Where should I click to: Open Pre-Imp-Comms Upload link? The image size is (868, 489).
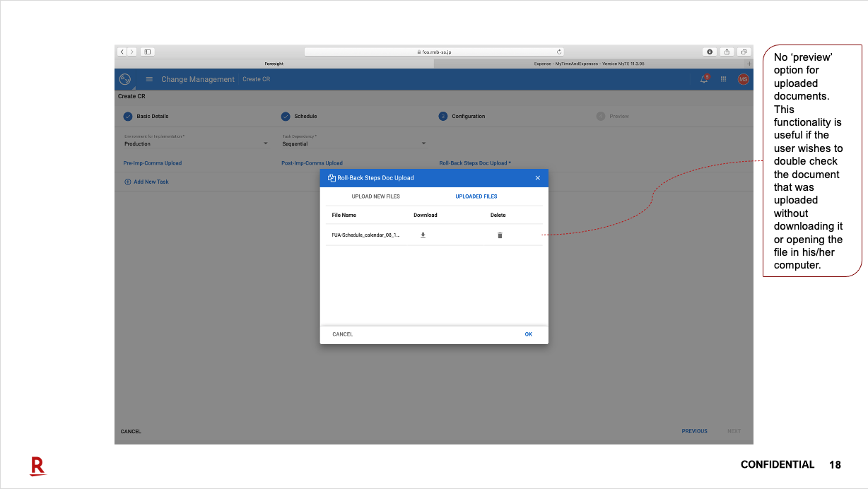pyautogui.click(x=153, y=163)
